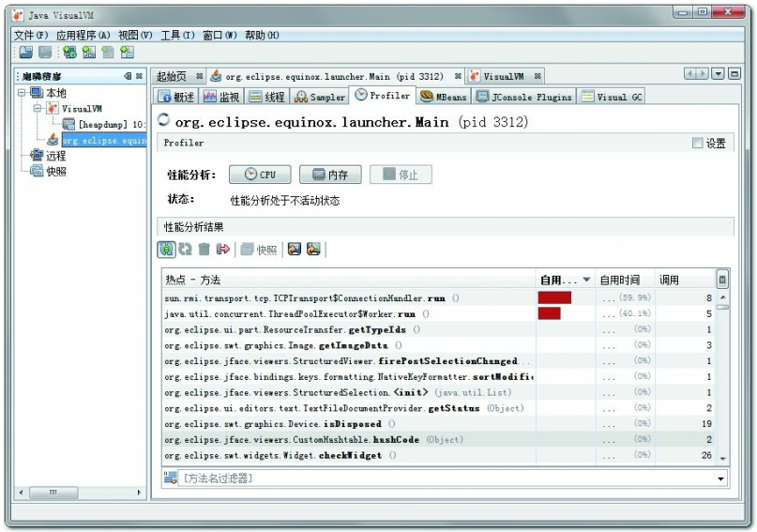The width and height of the screenshot is (757, 532).
Task: Click the last main toolbar icon
Action: click(x=127, y=53)
